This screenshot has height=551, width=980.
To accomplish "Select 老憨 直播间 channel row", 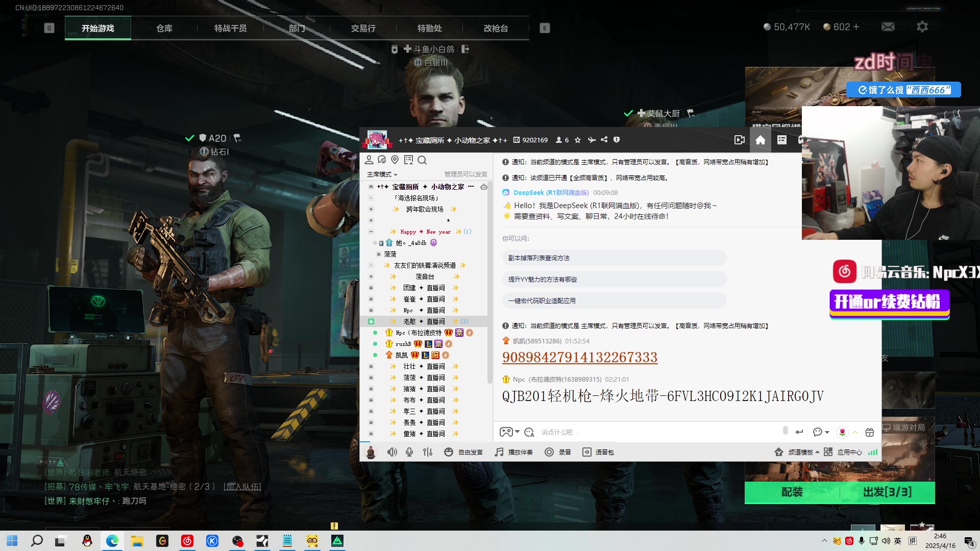I will pos(424,321).
